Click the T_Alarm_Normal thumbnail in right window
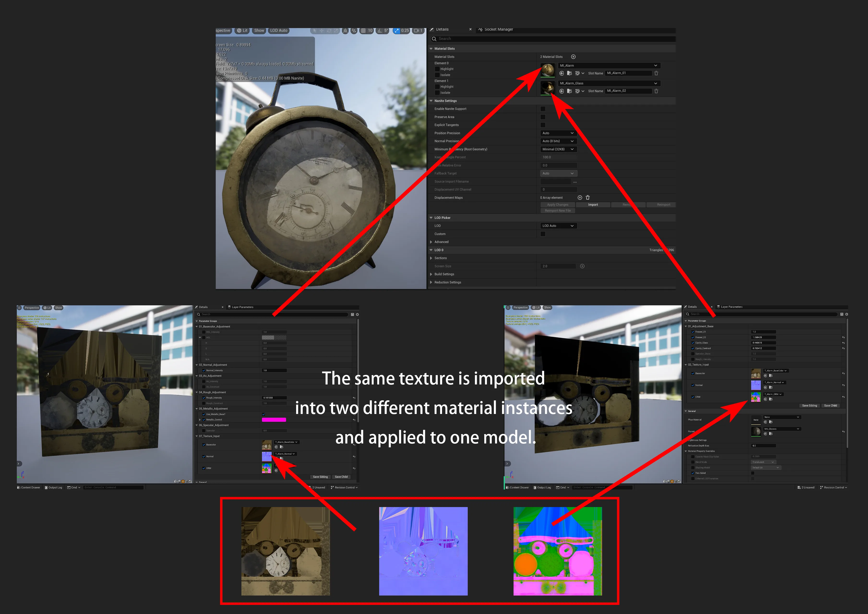Image resolution: width=868 pixels, height=614 pixels. point(756,385)
